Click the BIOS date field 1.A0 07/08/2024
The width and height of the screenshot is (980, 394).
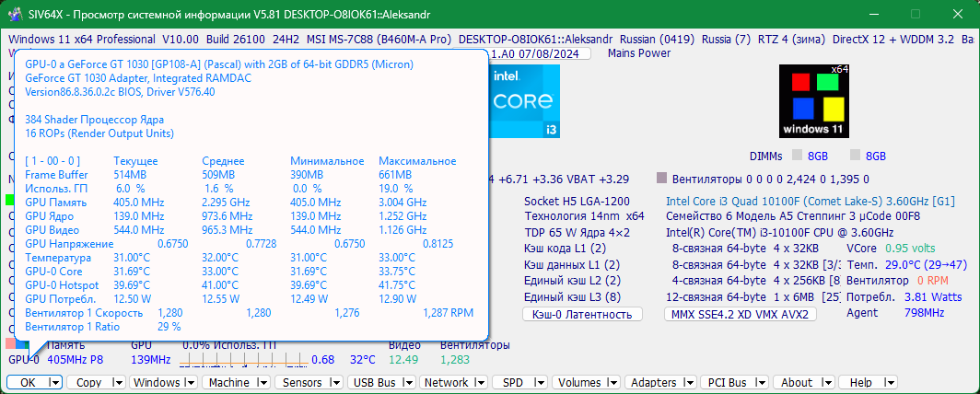point(540,53)
